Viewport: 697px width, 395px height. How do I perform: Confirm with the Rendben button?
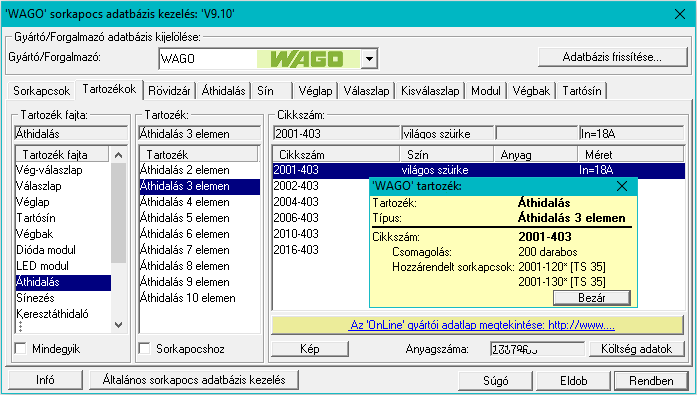click(x=651, y=381)
